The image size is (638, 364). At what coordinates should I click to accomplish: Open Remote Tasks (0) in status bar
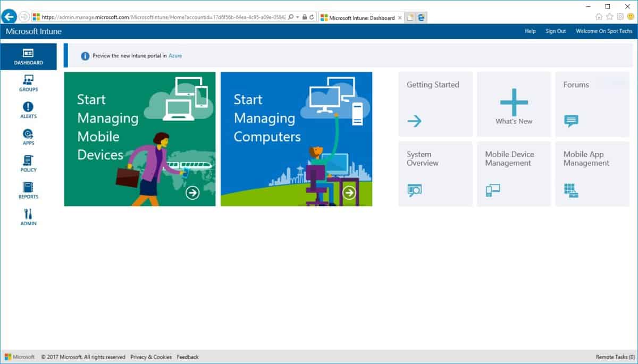point(616,357)
